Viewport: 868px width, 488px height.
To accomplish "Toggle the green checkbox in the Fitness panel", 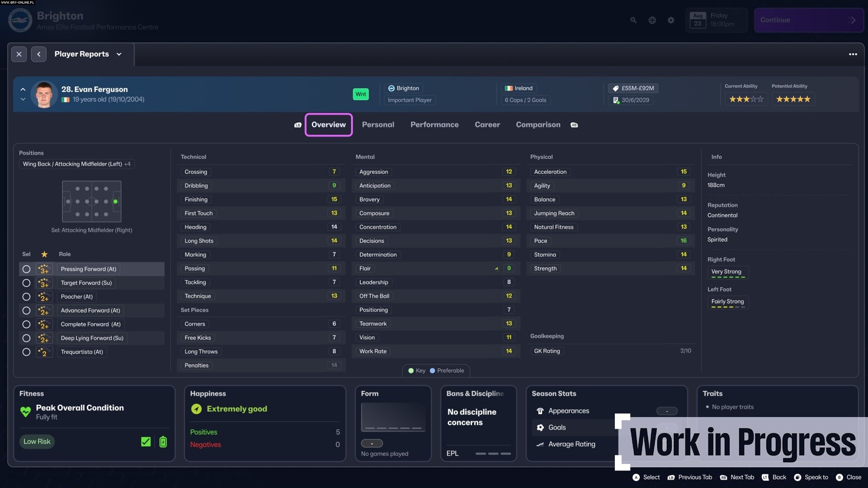I will click(x=145, y=441).
